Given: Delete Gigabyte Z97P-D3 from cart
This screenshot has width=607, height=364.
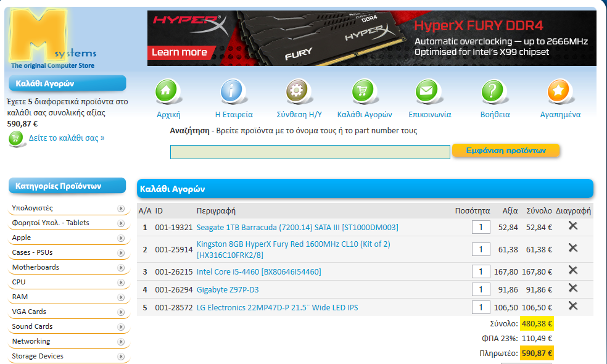Looking at the screenshot, I should tap(573, 288).
